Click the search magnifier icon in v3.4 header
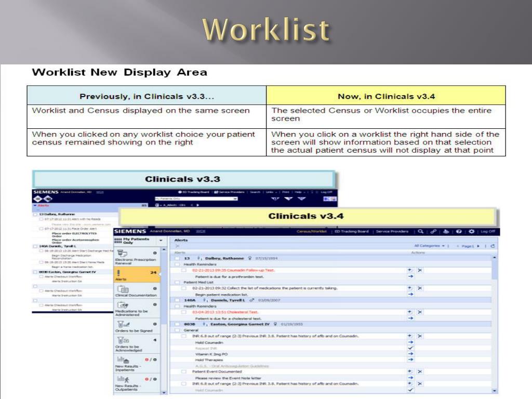The image size is (532, 399). pos(420,231)
